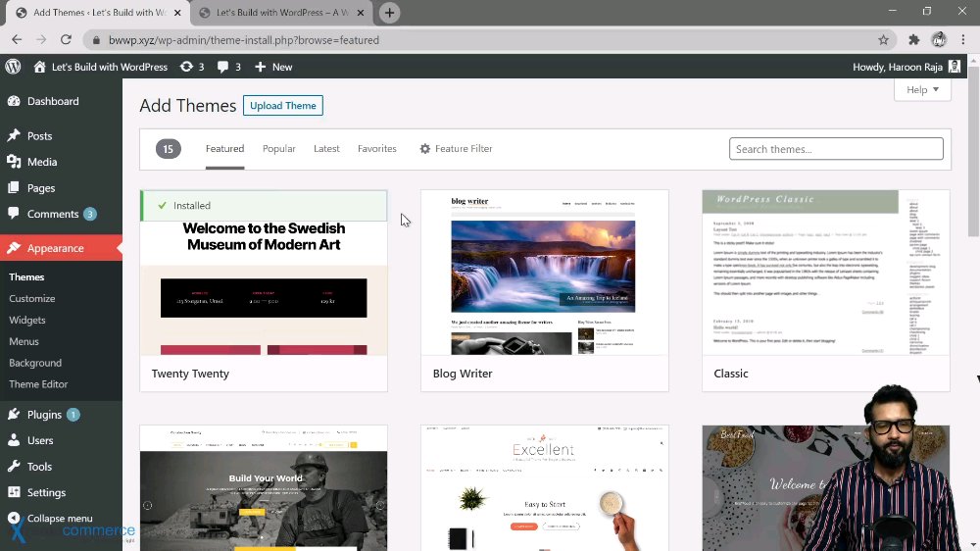Click the Plugins update badge 1
The image size is (980, 551).
point(73,414)
